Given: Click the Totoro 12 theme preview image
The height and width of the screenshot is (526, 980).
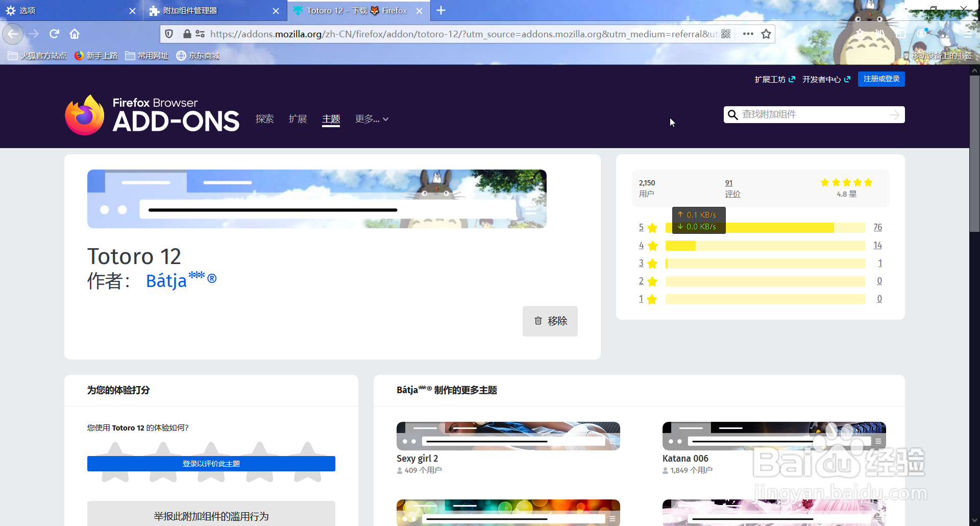Looking at the screenshot, I should (x=317, y=199).
